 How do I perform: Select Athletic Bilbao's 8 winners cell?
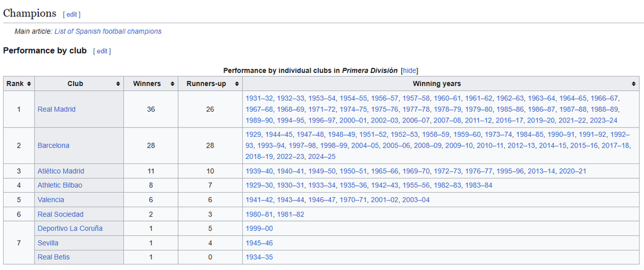point(151,185)
